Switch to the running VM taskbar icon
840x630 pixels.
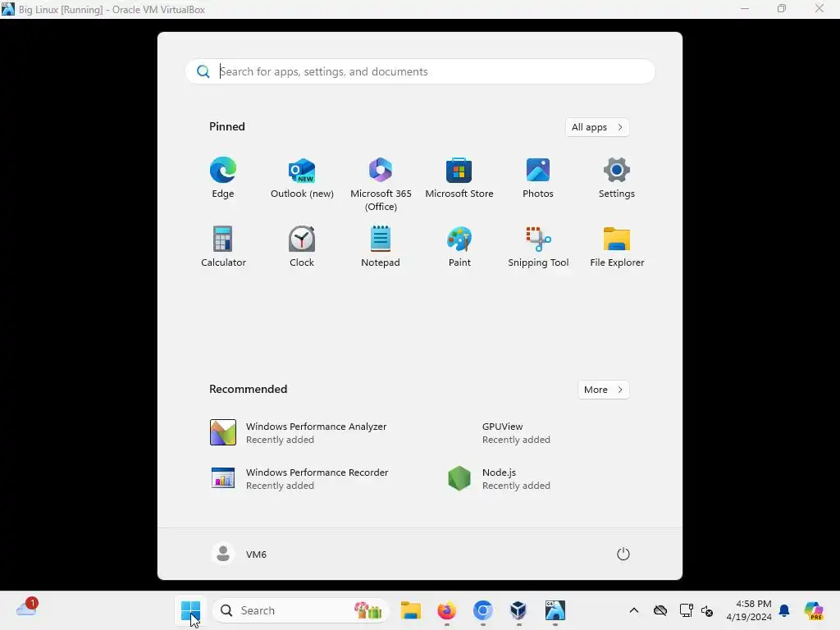click(x=555, y=610)
